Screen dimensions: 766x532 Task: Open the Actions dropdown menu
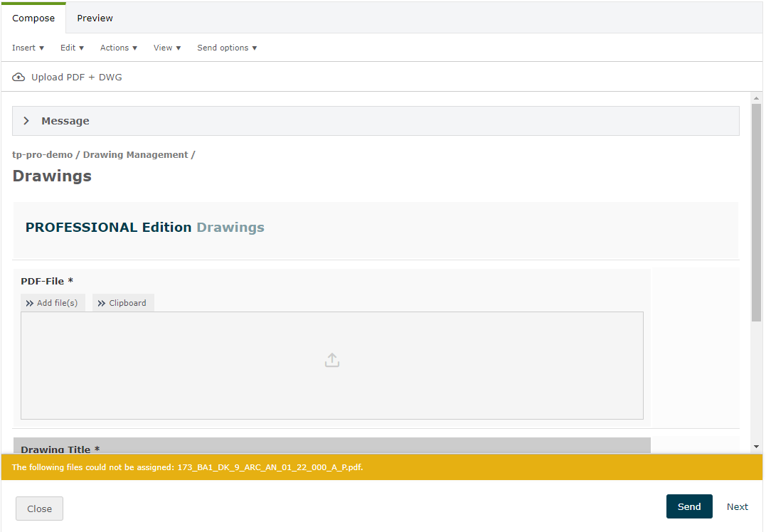click(x=119, y=48)
